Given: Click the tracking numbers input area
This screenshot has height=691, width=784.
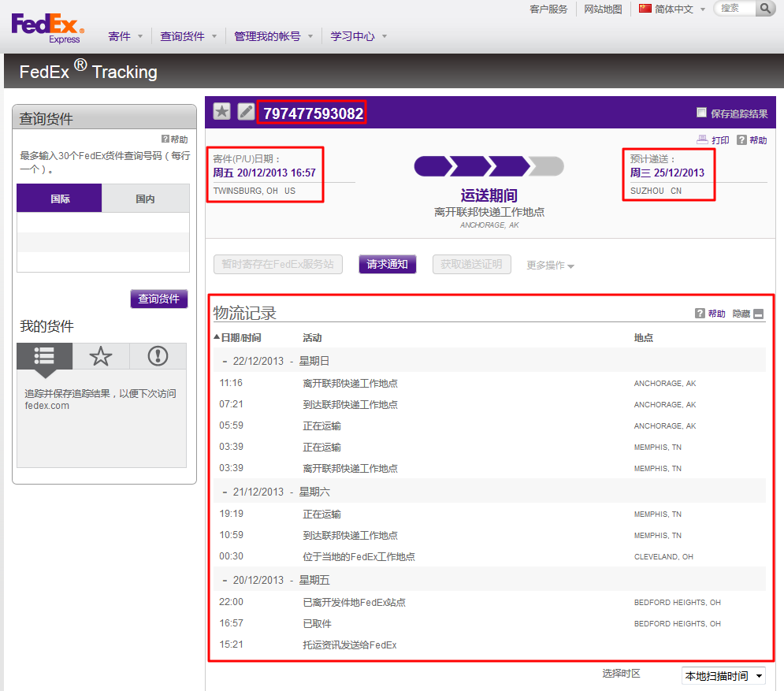Looking at the screenshot, I should 103,242.
